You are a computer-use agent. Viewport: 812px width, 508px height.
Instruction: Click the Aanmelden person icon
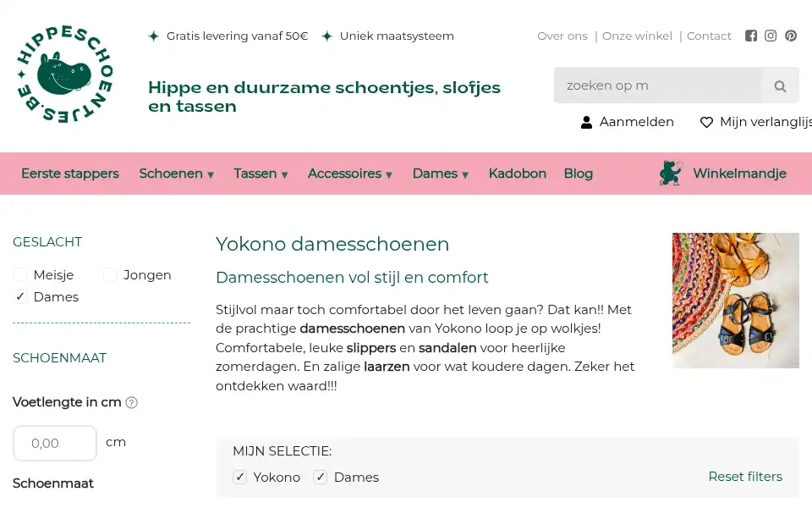point(586,122)
